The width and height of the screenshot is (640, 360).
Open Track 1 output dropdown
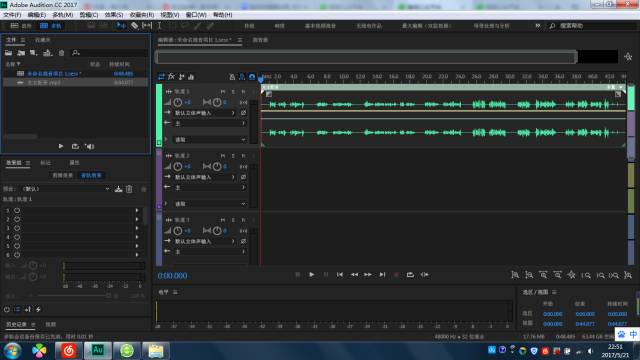pos(210,123)
